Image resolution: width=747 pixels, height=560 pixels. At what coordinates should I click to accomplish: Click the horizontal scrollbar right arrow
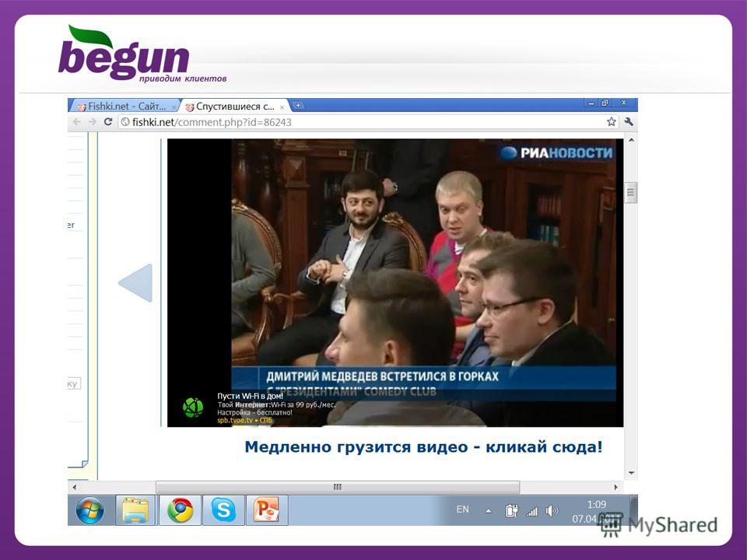coord(616,487)
